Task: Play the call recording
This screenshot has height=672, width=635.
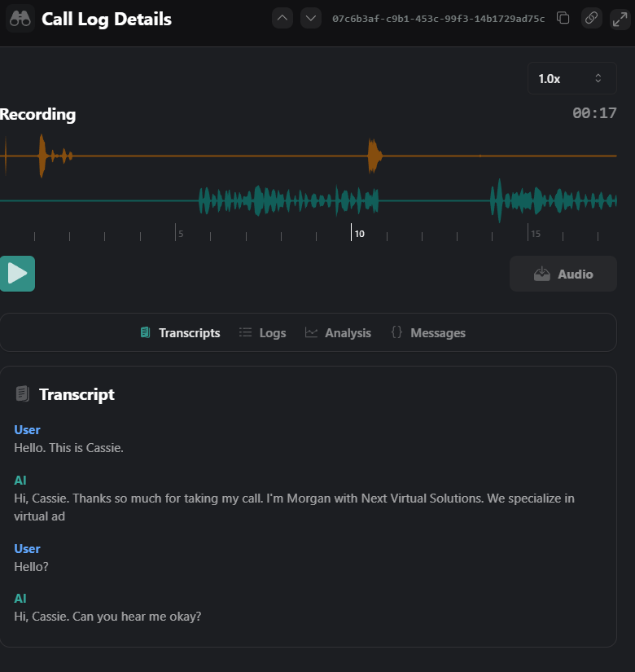Action: (17, 274)
